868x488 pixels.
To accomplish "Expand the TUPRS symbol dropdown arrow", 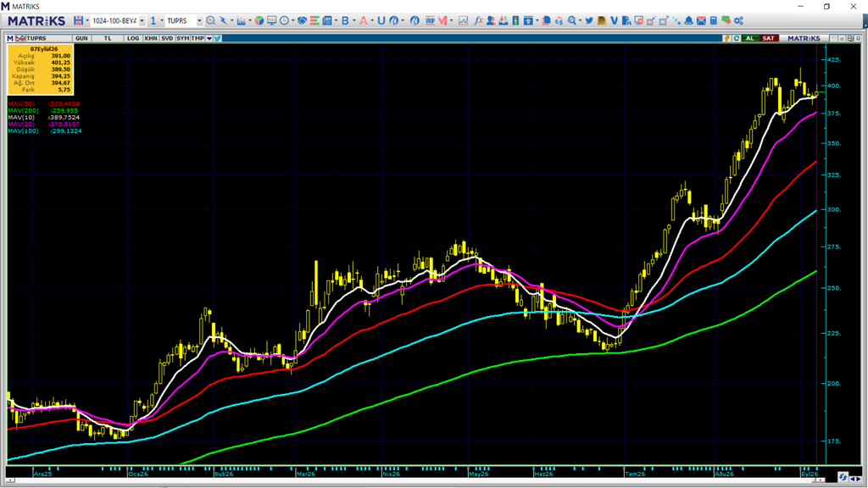I will point(199,20).
